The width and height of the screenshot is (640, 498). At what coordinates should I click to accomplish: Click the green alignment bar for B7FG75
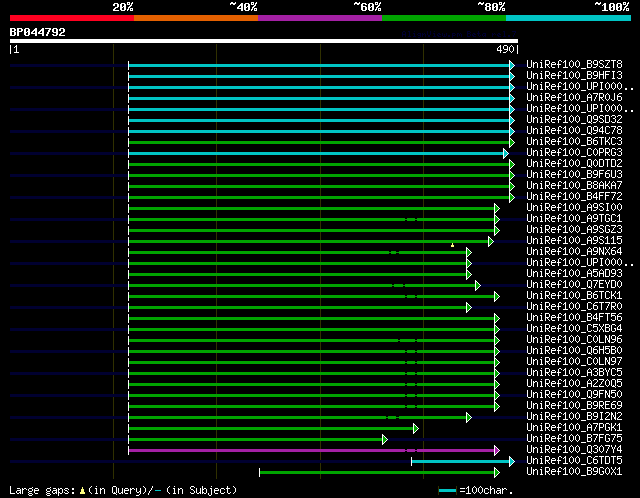click(255, 440)
